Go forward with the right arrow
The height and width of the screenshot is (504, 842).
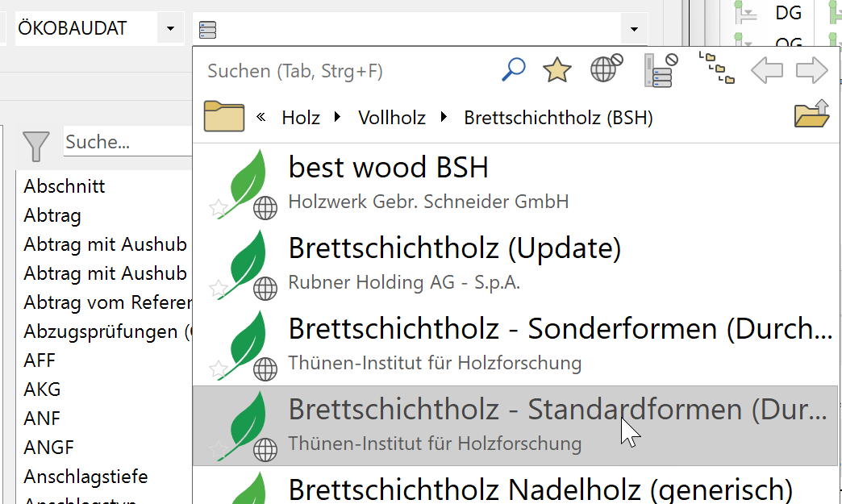pos(812,70)
